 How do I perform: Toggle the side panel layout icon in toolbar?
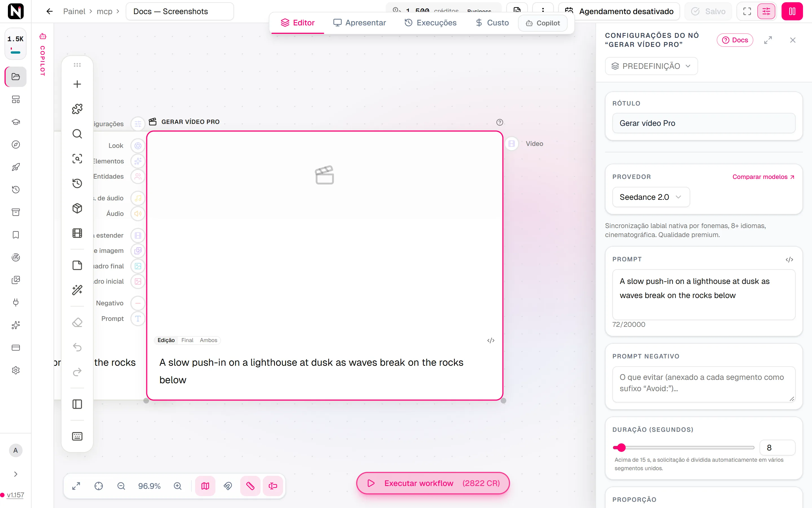coord(77,404)
